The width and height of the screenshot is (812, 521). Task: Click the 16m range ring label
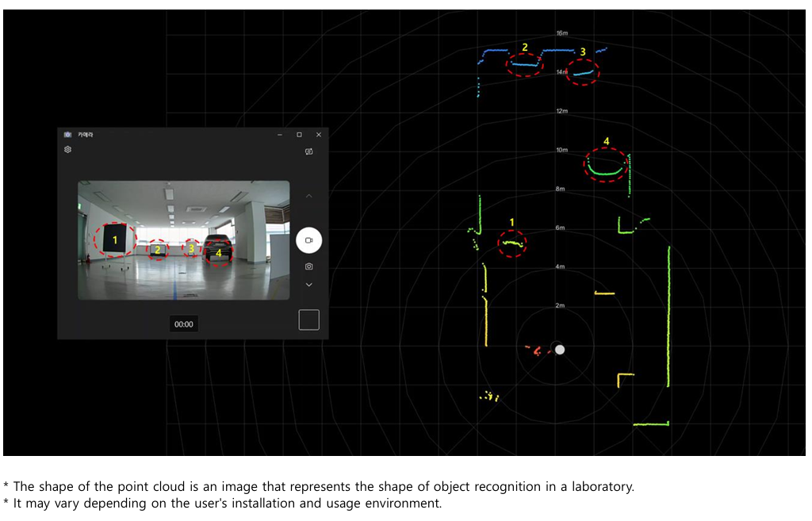[561, 34]
